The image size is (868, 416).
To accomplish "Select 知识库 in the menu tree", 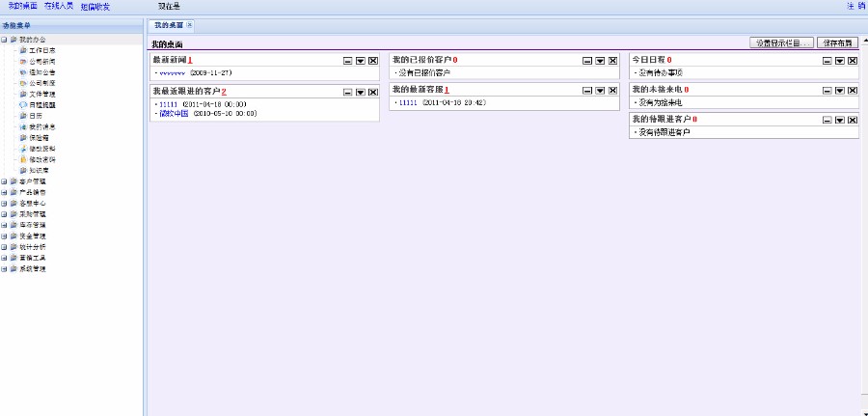I will (39, 171).
